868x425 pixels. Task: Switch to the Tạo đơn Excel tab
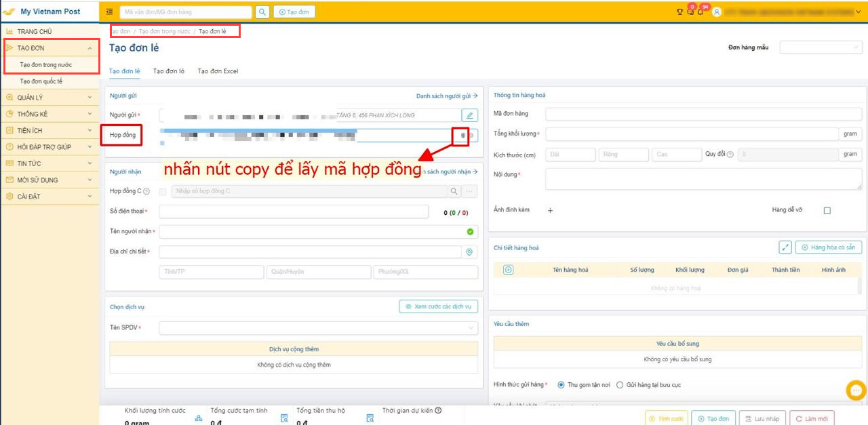pos(218,71)
